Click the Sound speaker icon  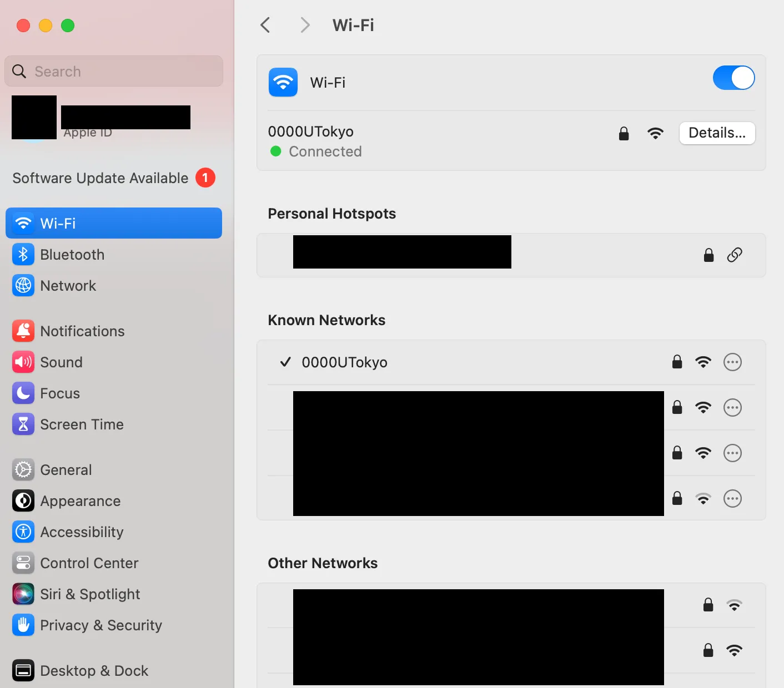pyautogui.click(x=23, y=362)
